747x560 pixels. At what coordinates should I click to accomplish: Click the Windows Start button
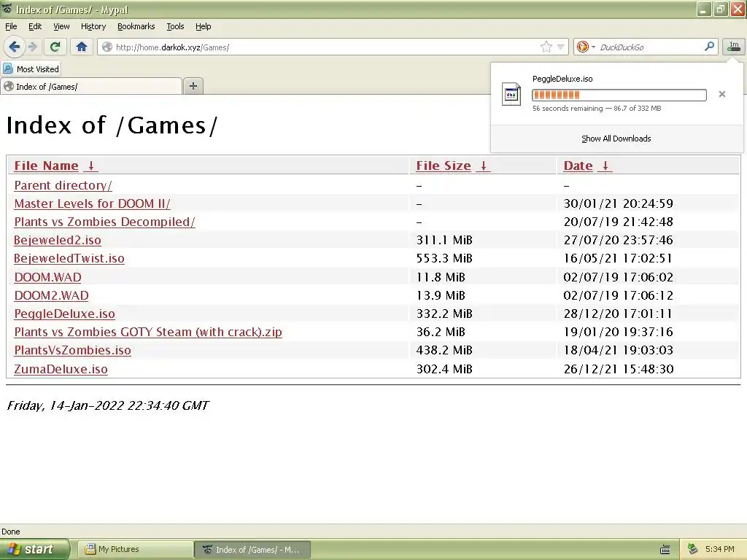pyautogui.click(x=34, y=550)
